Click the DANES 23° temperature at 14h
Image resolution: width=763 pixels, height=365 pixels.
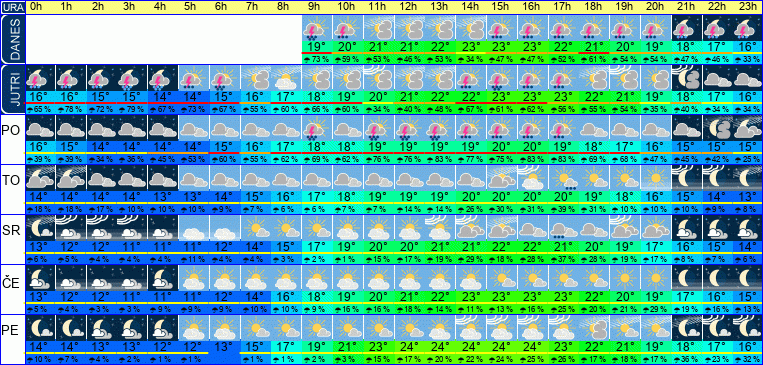(471, 48)
